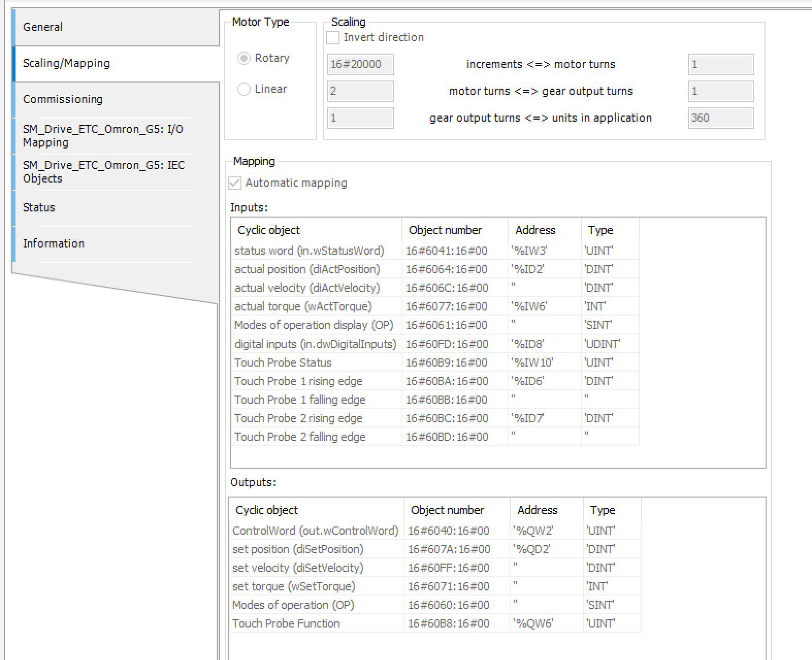Toggle the Automatic mapping checkbox
812x660 pixels.
(235, 183)
